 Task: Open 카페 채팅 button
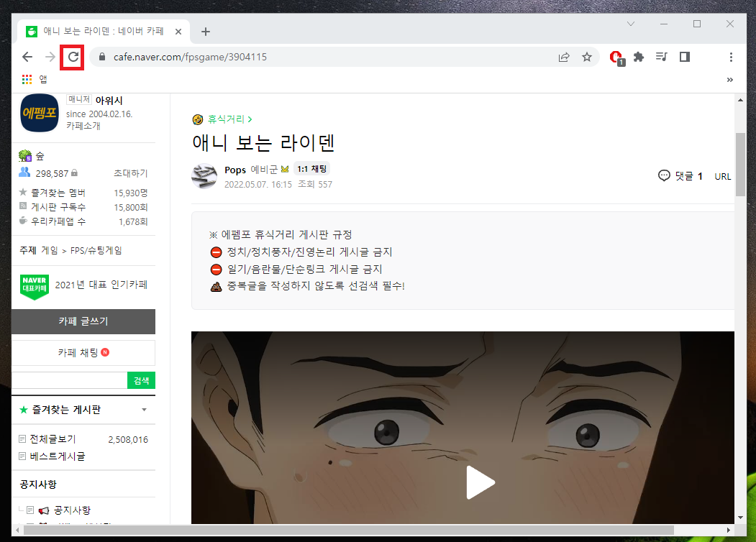click(83, 353)
